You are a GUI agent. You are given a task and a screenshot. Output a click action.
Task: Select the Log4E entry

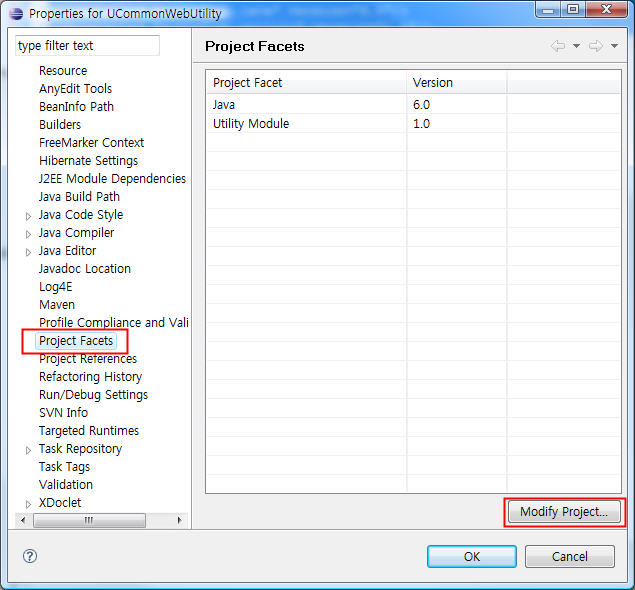tap(55, 287)
